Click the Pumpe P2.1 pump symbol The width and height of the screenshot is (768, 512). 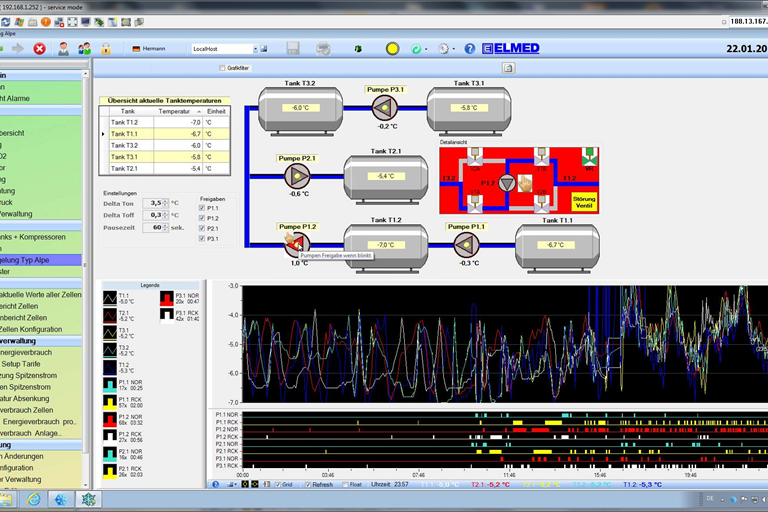point(296,175)
